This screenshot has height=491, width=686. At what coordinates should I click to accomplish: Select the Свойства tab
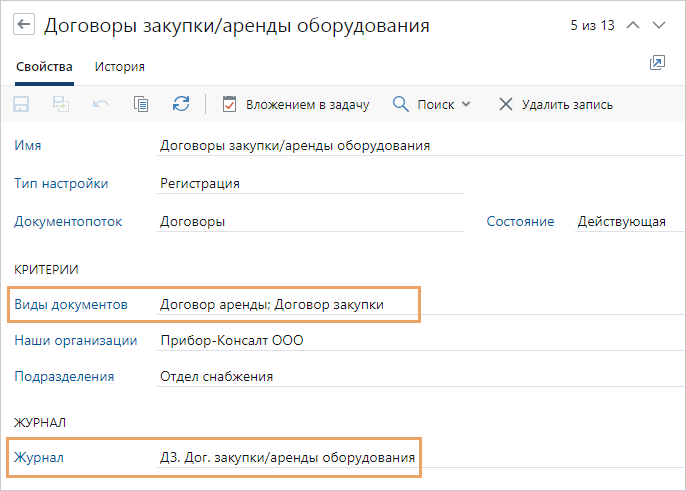[44, 67]
